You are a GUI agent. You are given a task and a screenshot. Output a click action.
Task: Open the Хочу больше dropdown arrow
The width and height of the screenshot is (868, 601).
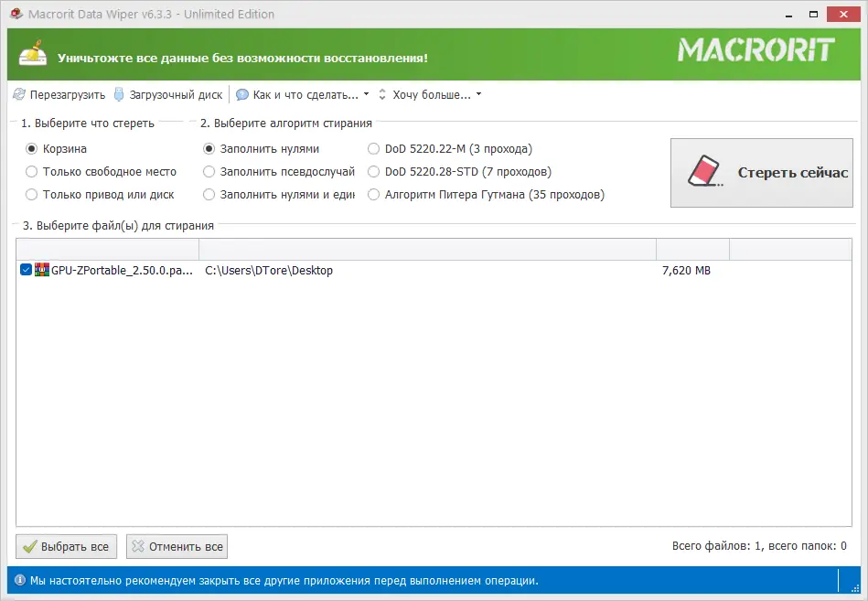click(479, 94)
